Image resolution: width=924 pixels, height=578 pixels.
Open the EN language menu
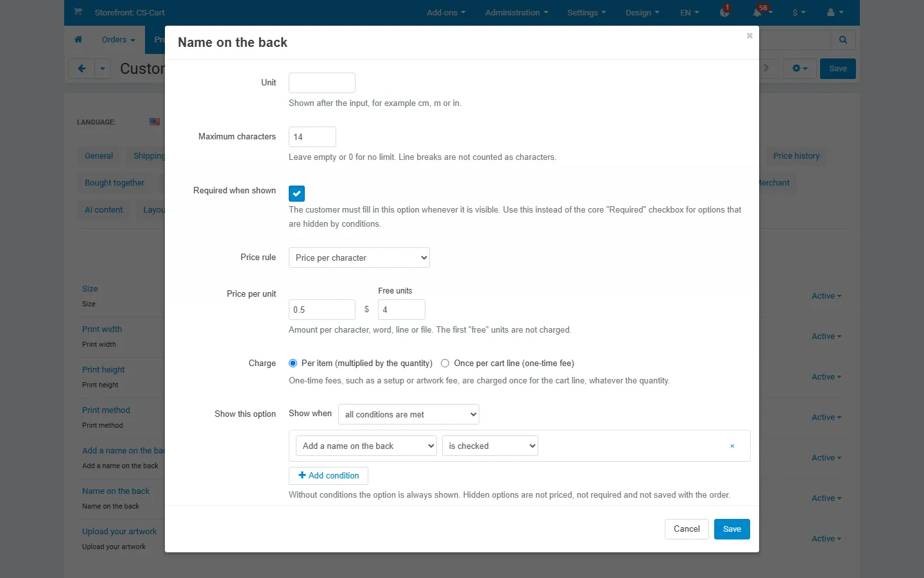click(x=690, y=12)
